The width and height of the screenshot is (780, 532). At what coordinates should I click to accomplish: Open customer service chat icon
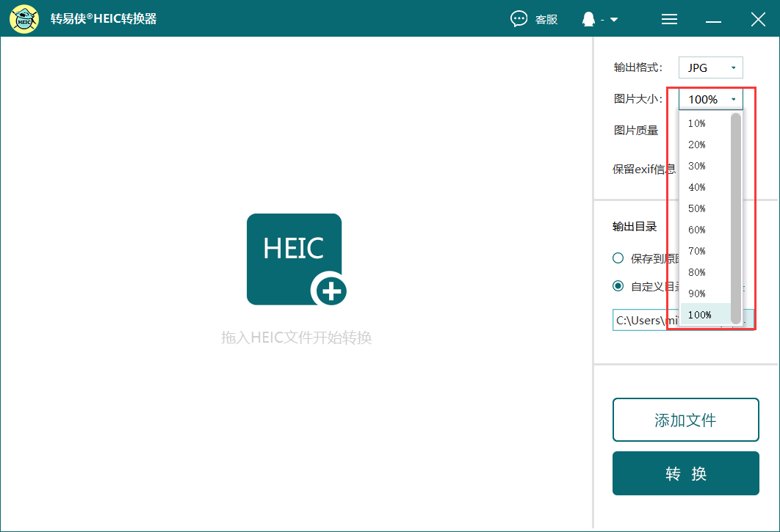click(519, 19)
